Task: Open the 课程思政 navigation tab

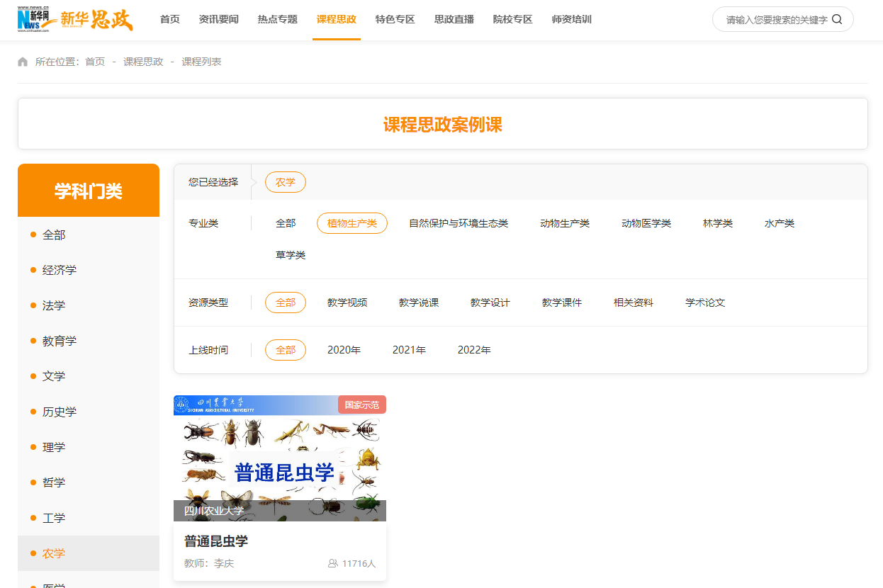Action: 336,19
